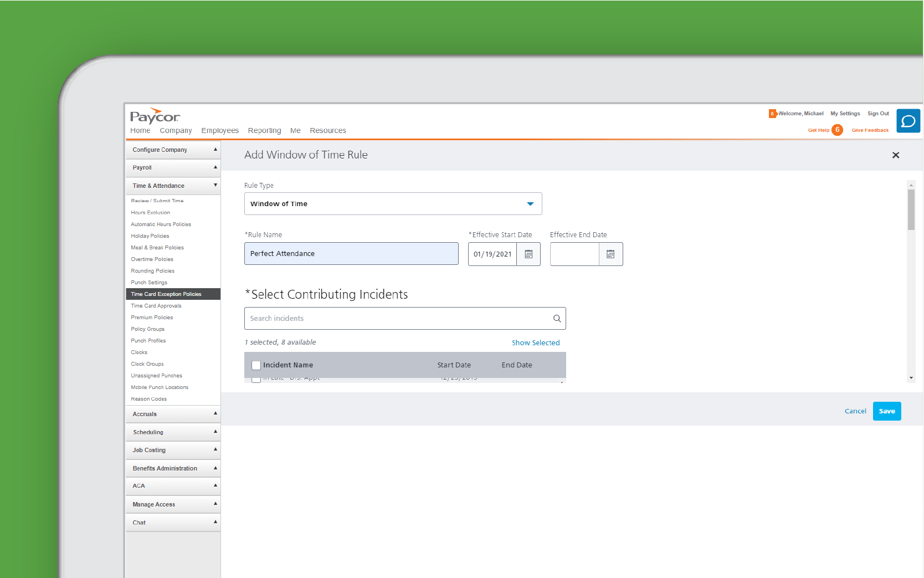
Task: Click the scrollbar up arrow
Action: 911,185
